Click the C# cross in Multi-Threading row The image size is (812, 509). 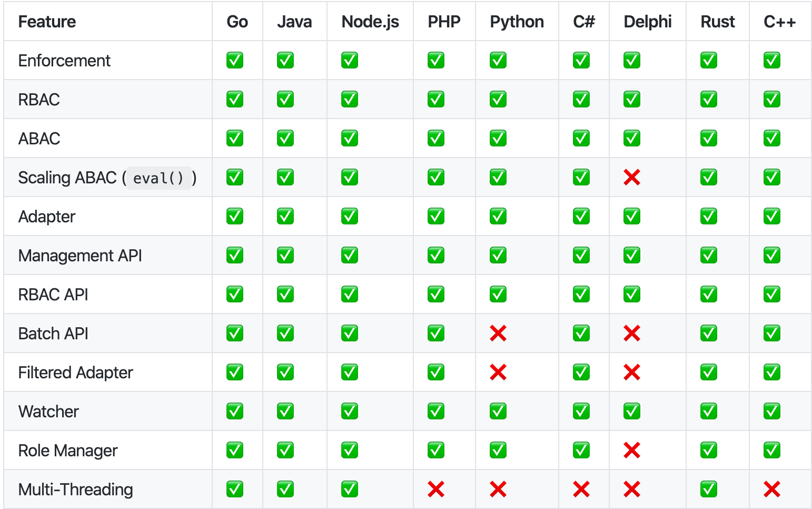pyautogui.click(x=581, y=490)
